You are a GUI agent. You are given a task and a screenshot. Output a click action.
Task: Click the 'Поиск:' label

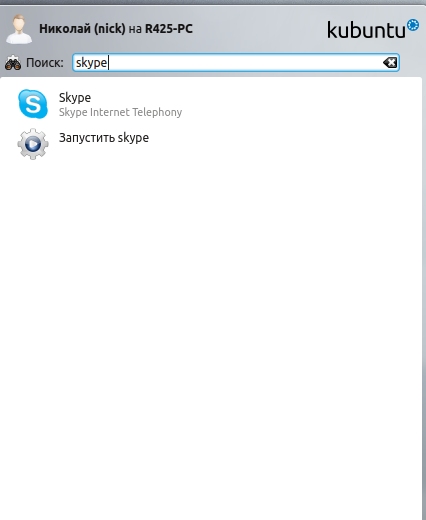[x=45, y=63]
